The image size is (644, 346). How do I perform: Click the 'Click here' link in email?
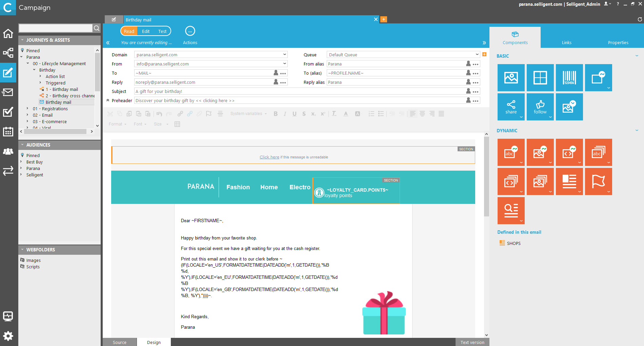point(269,157)
